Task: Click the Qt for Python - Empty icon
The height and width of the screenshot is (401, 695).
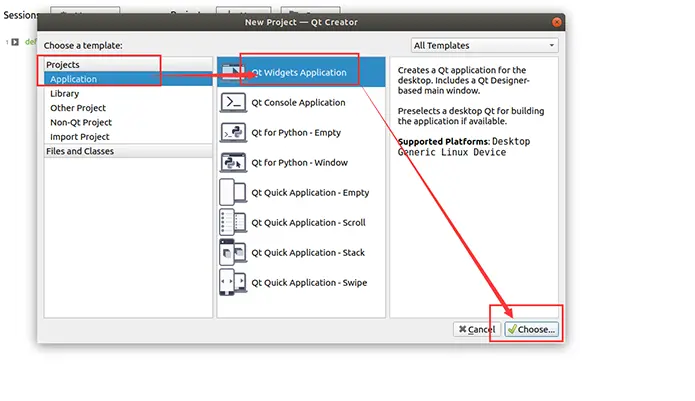Action: click(x=233, y=132)
